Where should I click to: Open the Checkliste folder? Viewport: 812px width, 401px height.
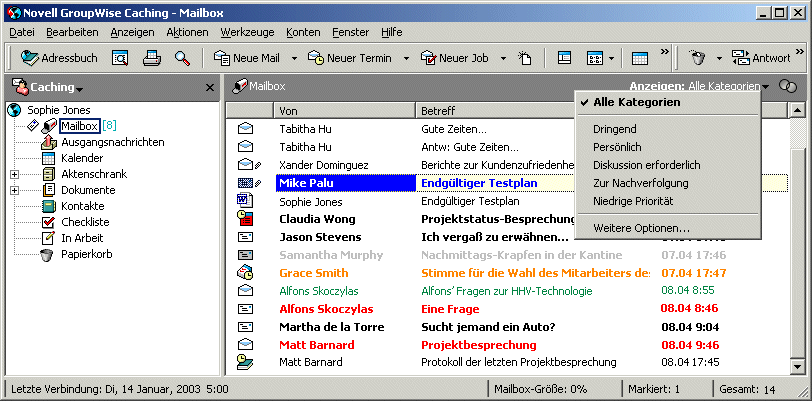(x=85, y=222)
